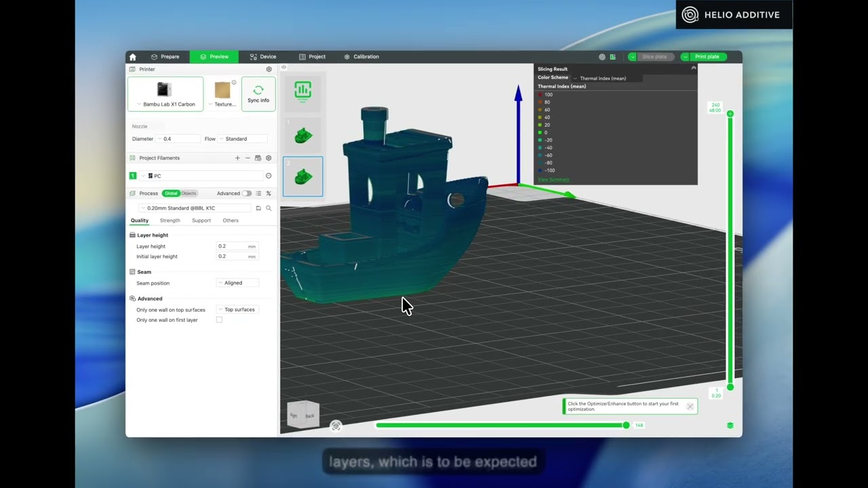
Task: Open the Seam position Aligned dropdown
Action: tap(238, 283)
